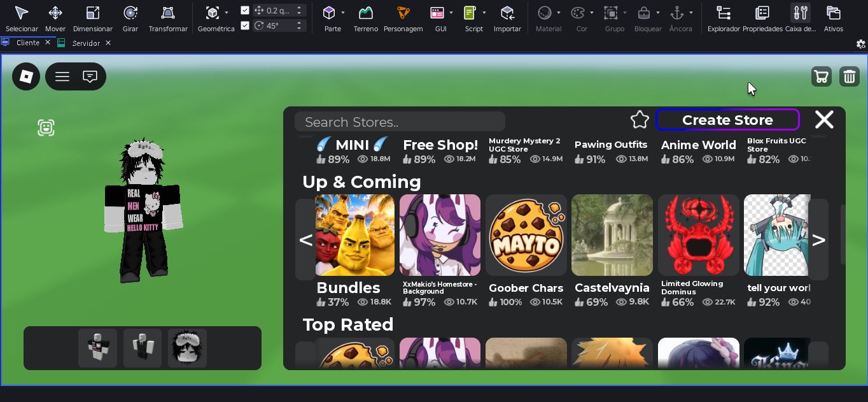Open the Explorador panel
The width and height of the screenshot is (868, 402).
point(724,13)
